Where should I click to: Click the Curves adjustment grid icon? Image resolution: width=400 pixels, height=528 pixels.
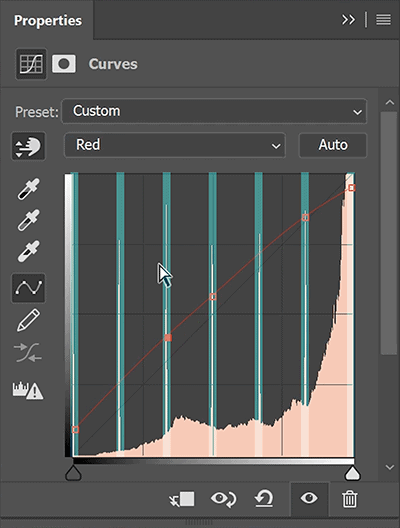pyautogui.click(x=31, y=64)
